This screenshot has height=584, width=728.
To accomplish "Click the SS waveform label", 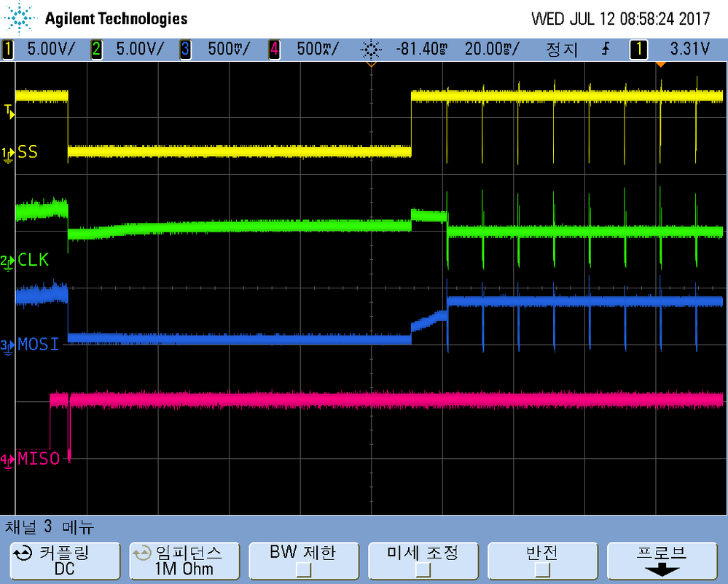I will point(28,152).
